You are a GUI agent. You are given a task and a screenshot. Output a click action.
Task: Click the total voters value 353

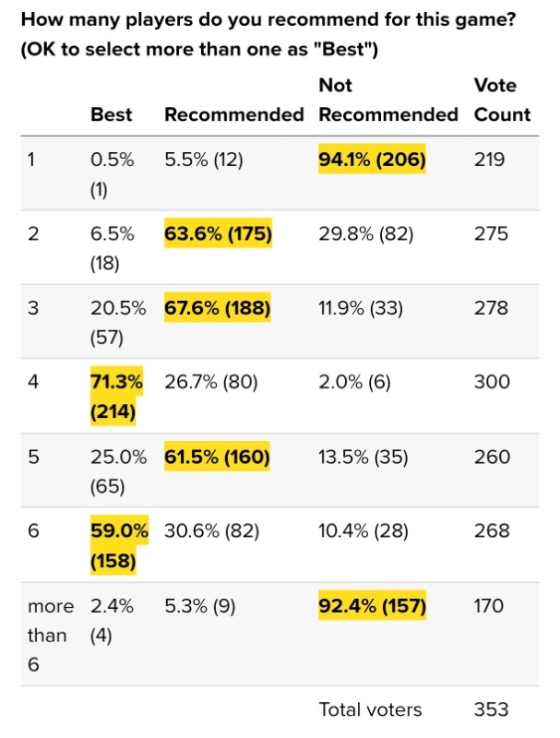491,709
